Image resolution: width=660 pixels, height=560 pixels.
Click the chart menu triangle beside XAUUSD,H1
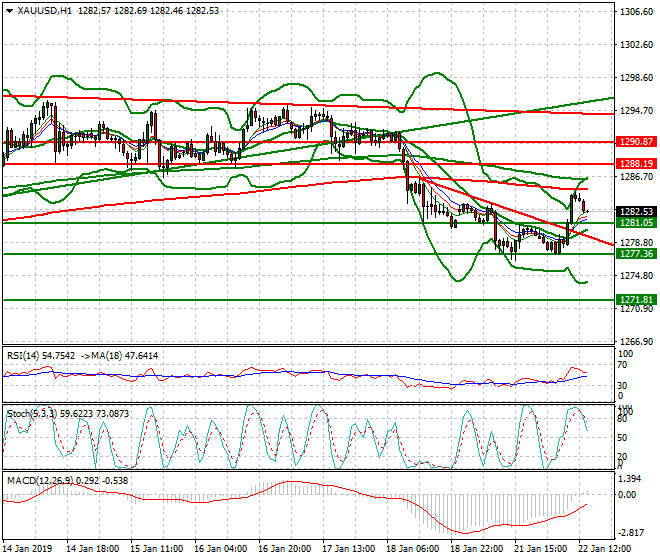point(9,11)
